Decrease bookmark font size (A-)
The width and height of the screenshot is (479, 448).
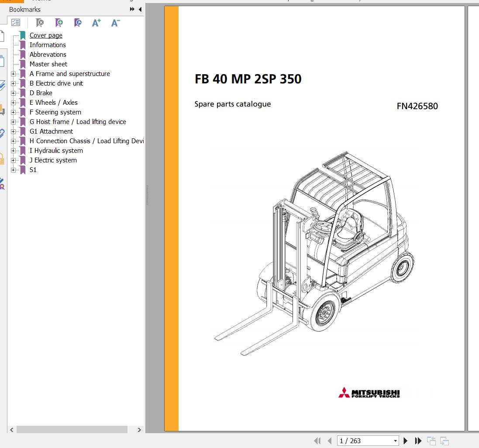115,23
